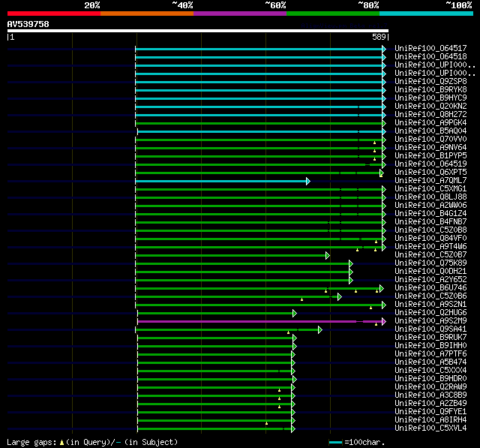
Task: Click UniRef100_Q84VF0 text
Action: pyautogui.click(x=430, y=239)
